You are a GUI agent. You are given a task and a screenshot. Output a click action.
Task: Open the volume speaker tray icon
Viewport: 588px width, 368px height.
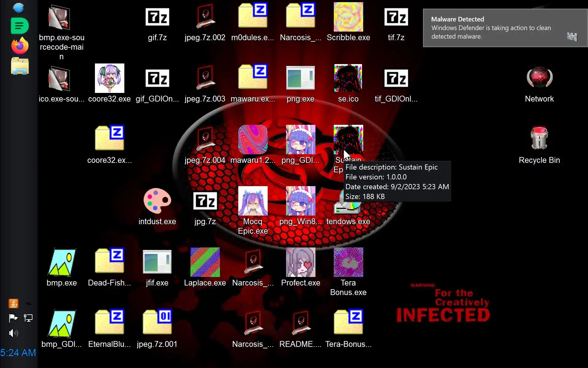[13, 333]
